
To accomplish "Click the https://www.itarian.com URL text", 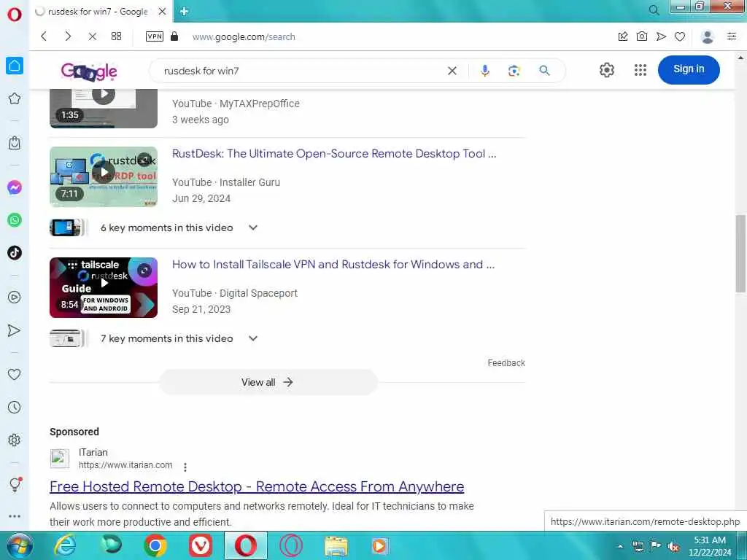I will pos(125,465).
